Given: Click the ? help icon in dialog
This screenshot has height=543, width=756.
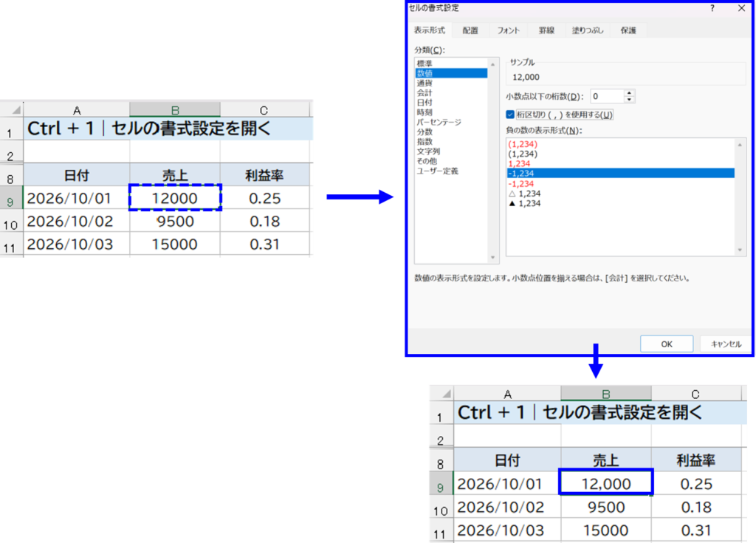Looking at the screenshot, I should pos(712,8).
